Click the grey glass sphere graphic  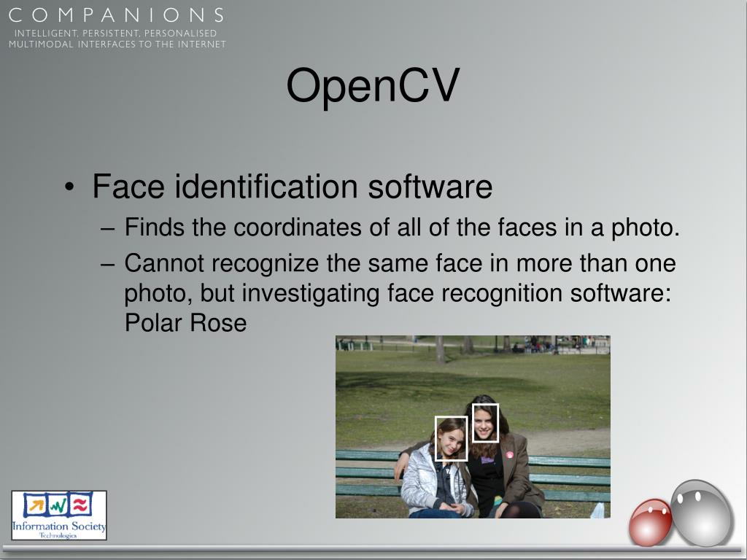point(701,513)
